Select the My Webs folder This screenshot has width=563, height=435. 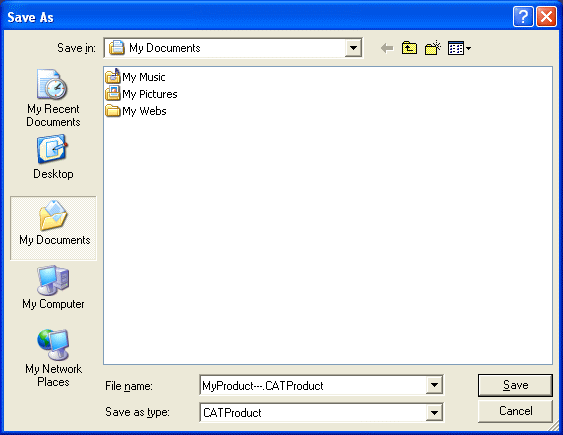(136, 111)
